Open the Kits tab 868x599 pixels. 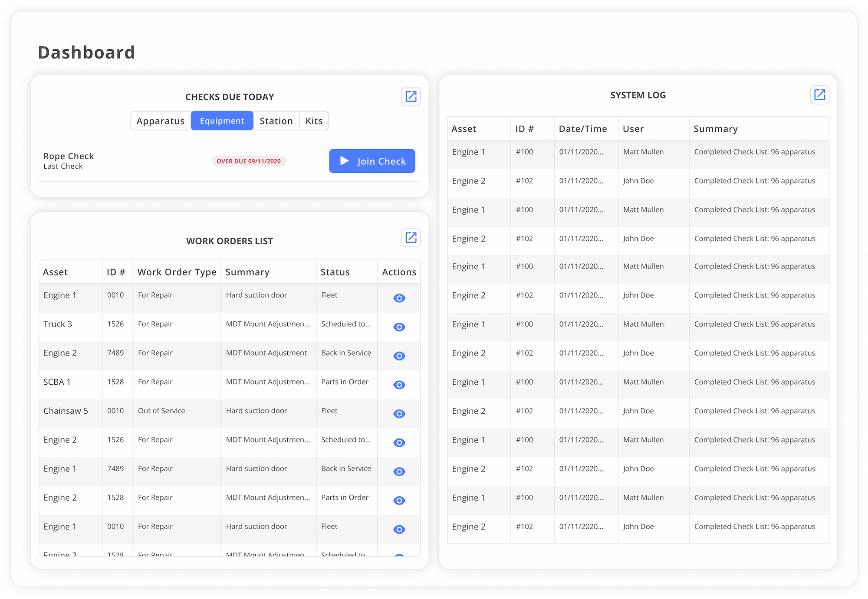click(x=314, y=121)
